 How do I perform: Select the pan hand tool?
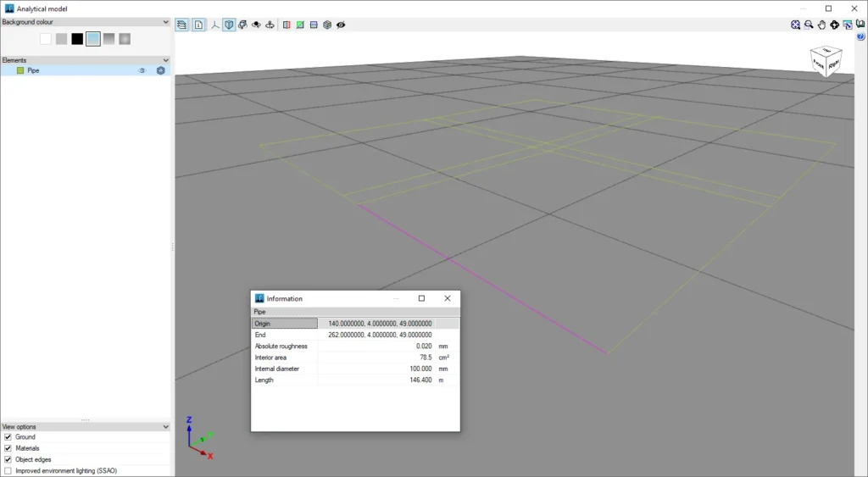(821, 25)
